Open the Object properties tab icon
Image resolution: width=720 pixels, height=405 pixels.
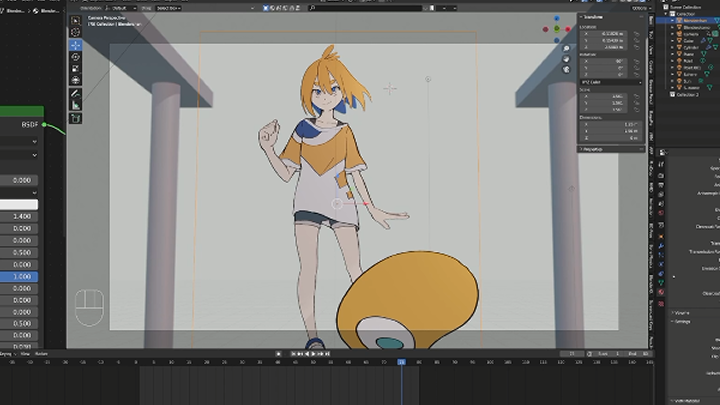661,236
